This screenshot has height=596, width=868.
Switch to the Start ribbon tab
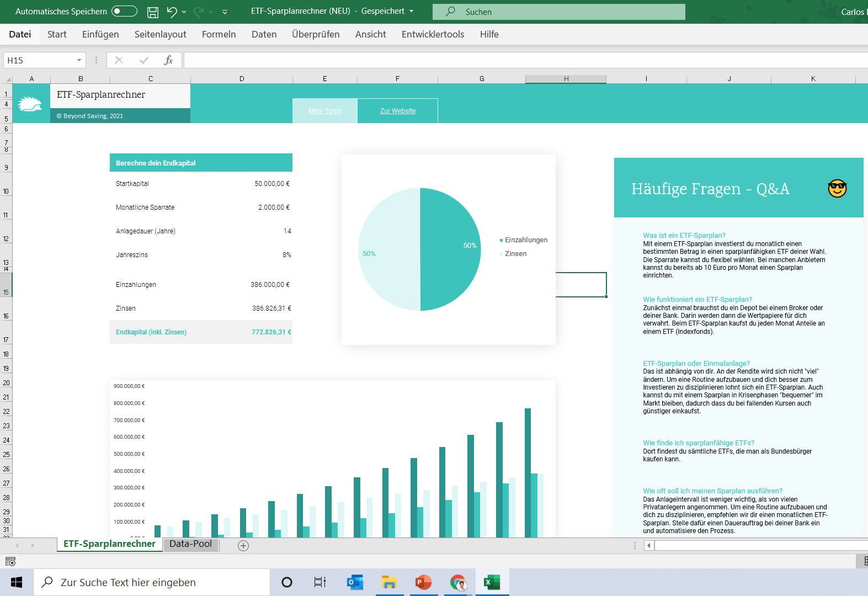57,34
